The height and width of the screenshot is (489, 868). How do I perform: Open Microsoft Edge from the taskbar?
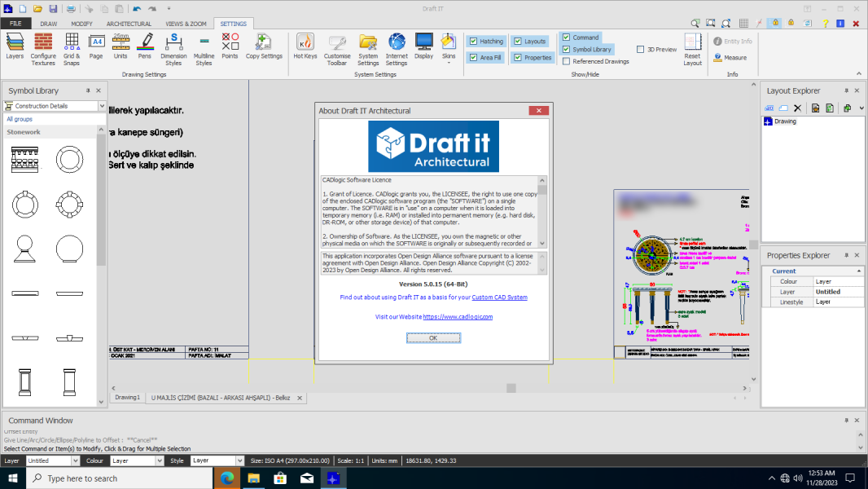[227, 478]
